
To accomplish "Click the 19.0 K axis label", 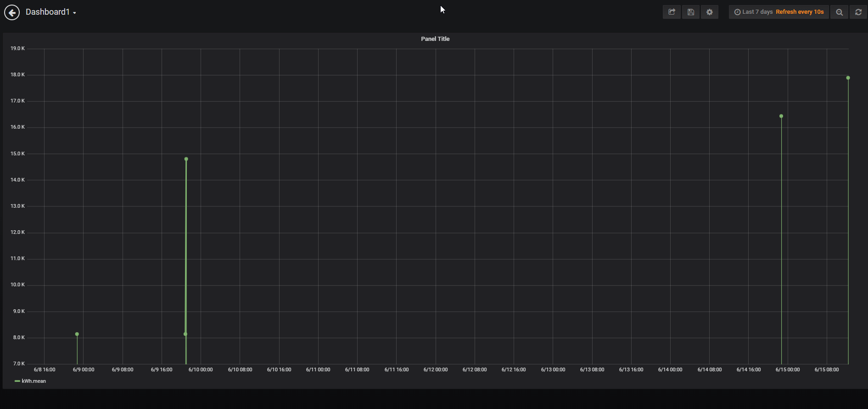I will click(18, 48).
